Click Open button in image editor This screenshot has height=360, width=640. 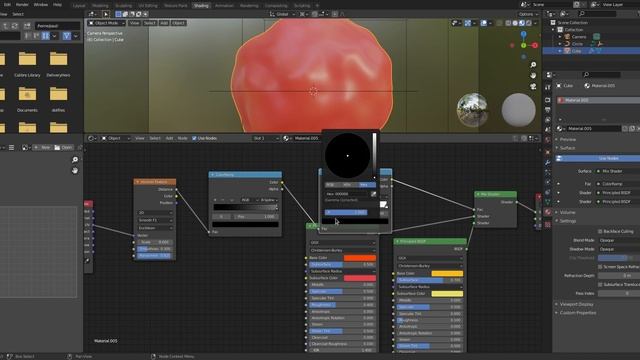pyautogui.click(x=64, y=147)
